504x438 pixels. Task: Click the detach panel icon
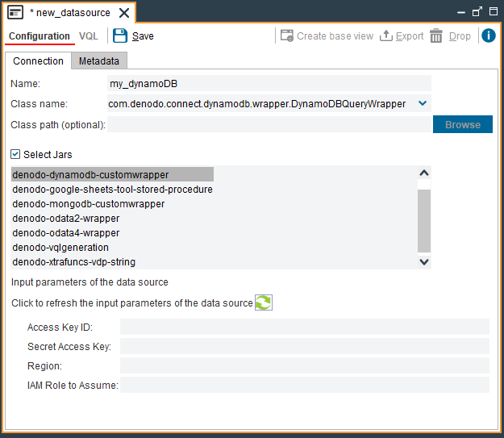point(477,11)
